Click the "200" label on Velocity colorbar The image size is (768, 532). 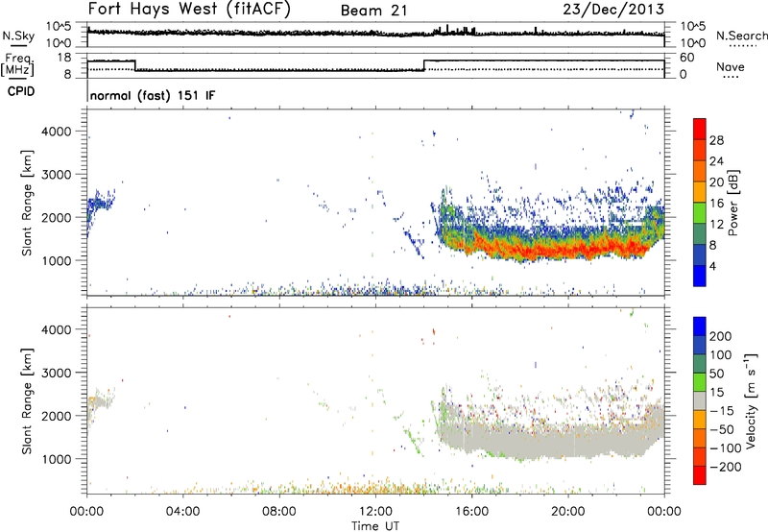[721, 336]
